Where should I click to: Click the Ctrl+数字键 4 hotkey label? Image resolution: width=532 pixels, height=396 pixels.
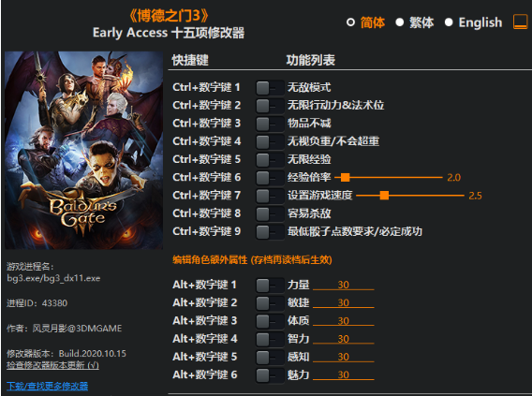(x=206, y=141)
